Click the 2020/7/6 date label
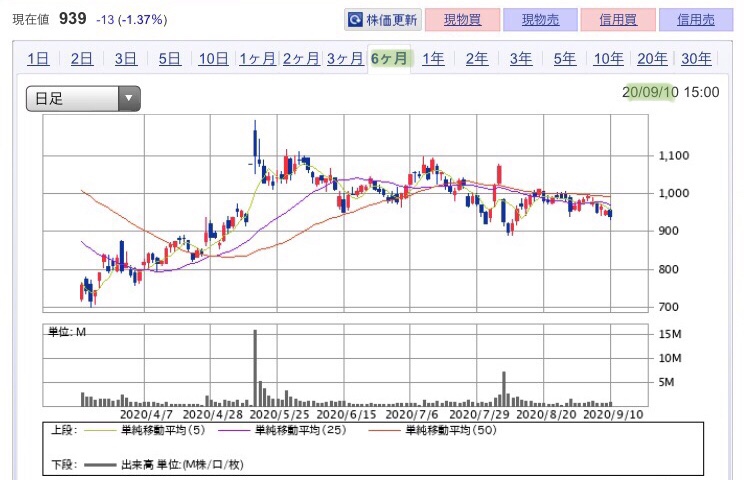The height and width of the screenshot is (480, 744). pos(412,415)
